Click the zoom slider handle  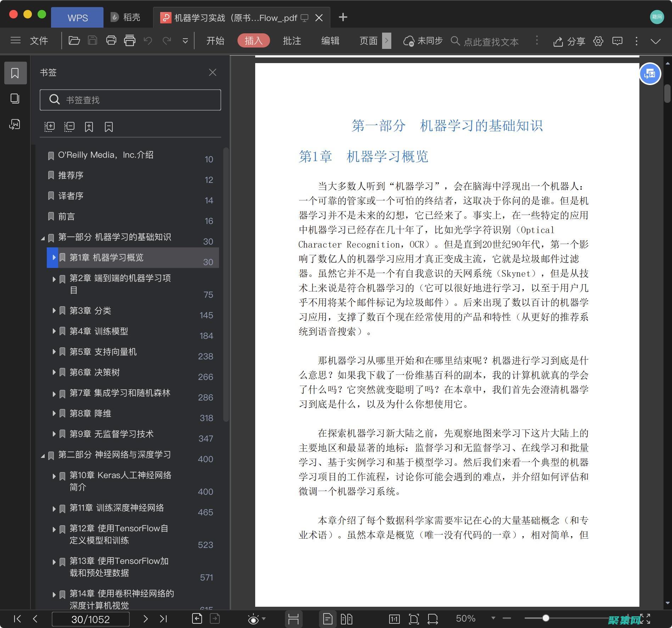[x=546, y=618]
